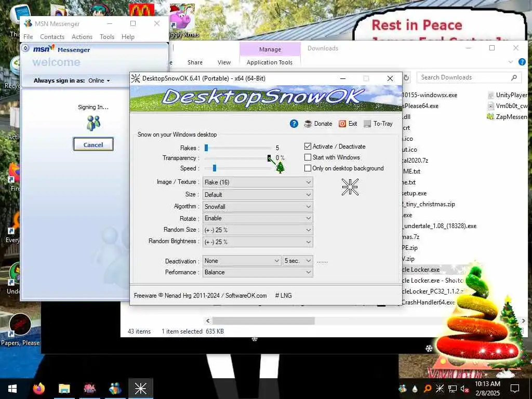Click the taskbar clock showing 10:13 AM
Screen dimensions: 532x399
(x=487, y=388)
